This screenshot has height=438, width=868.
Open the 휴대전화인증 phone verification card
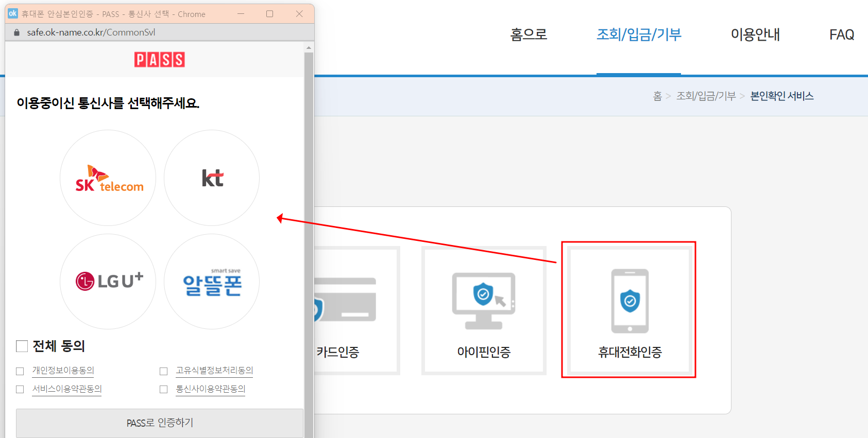[x=628, y=310]
